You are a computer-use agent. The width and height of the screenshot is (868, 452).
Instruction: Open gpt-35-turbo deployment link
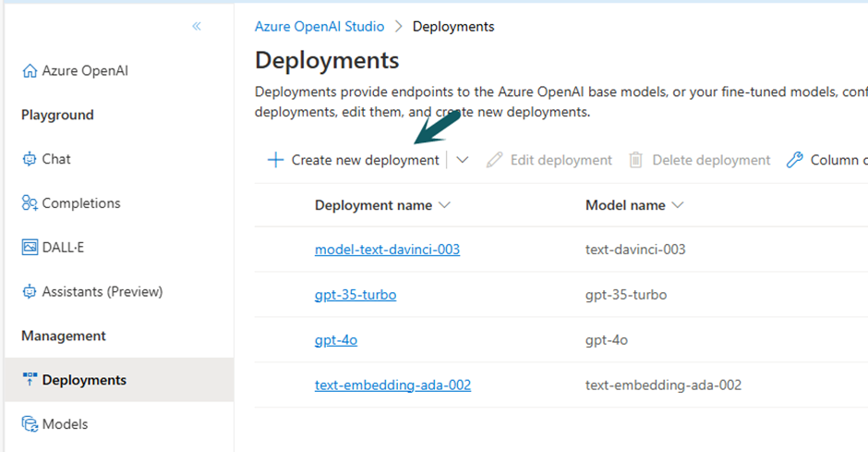coord(356,295)
